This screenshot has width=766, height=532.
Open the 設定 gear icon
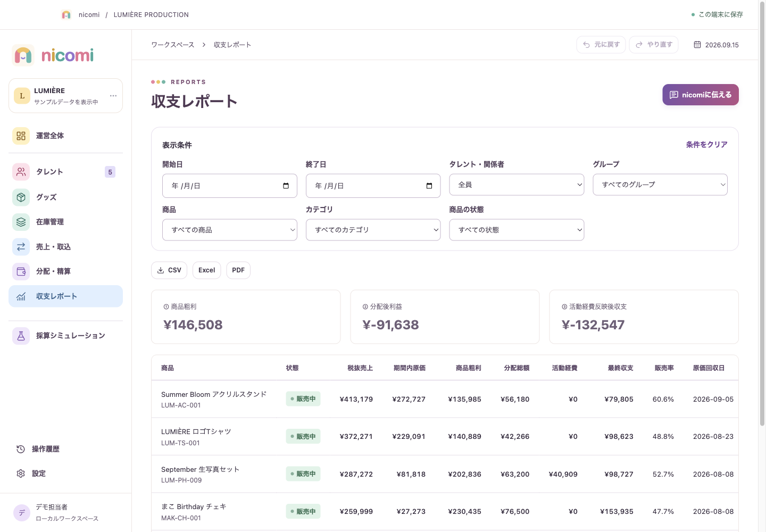[21, 473]
